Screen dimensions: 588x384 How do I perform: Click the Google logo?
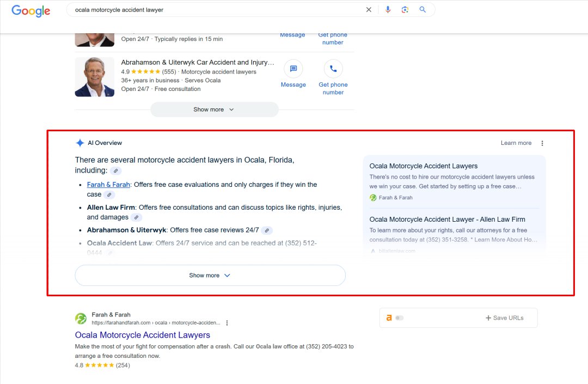30,10
